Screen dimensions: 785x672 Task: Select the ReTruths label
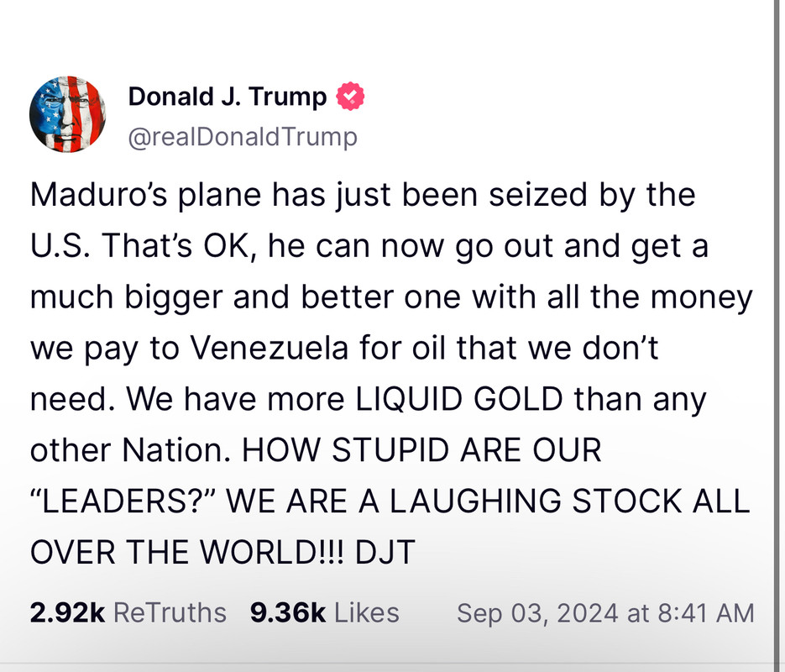click(170, 612)
